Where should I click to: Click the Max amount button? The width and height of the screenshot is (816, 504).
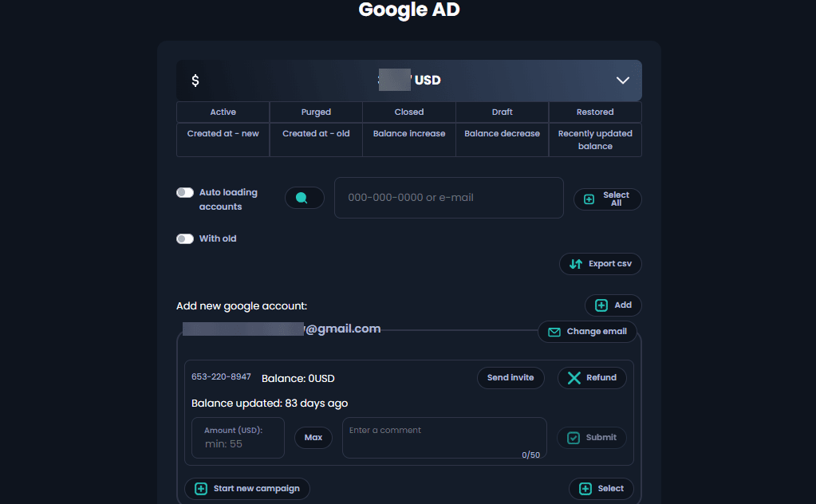point(313,438)
